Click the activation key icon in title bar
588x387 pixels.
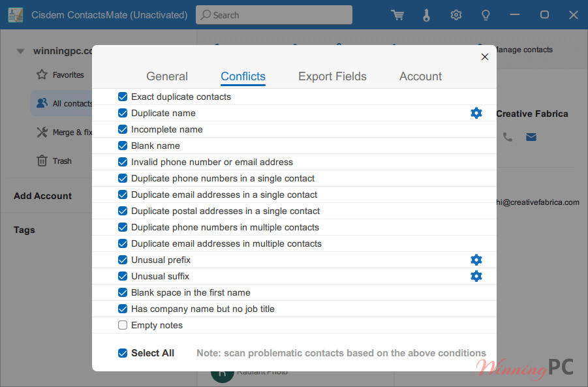coord(426,15)
